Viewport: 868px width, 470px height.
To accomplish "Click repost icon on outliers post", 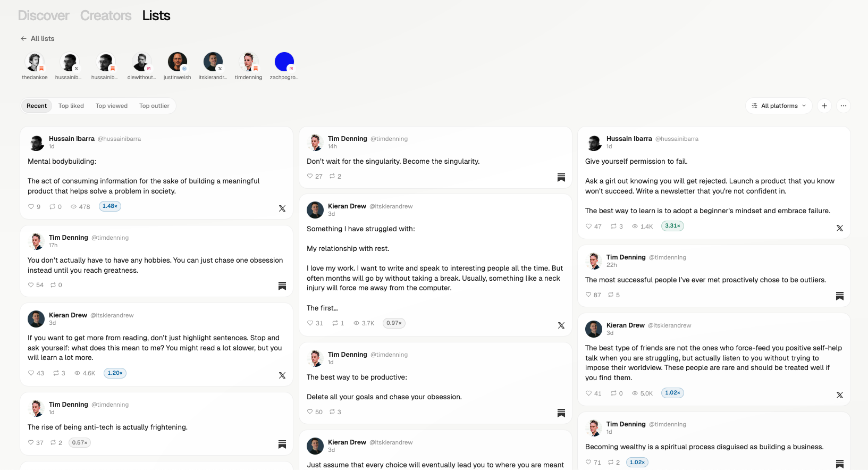I will [x=611, y=295].
